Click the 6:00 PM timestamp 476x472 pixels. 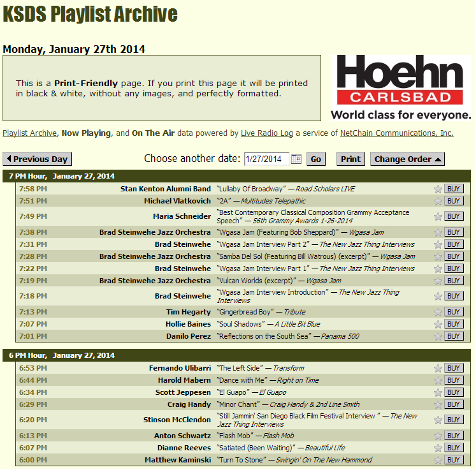[33, 461]
